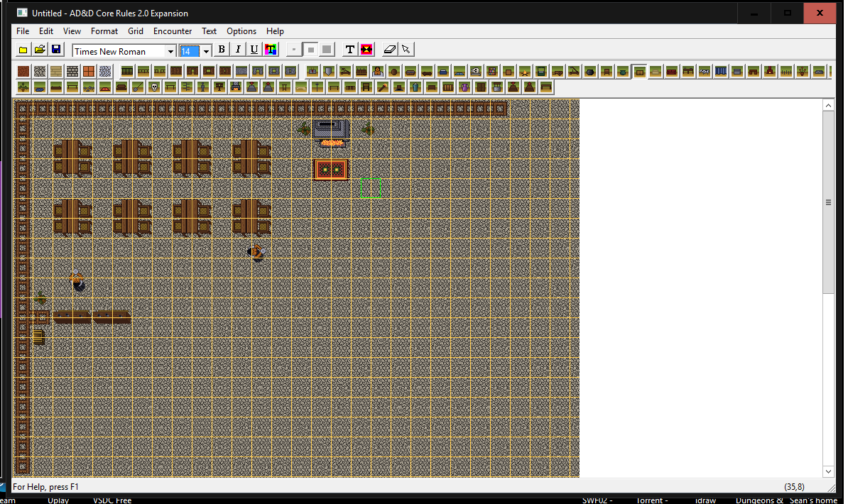
Task: Open the font name dropdown
Action: click(169, 50)
